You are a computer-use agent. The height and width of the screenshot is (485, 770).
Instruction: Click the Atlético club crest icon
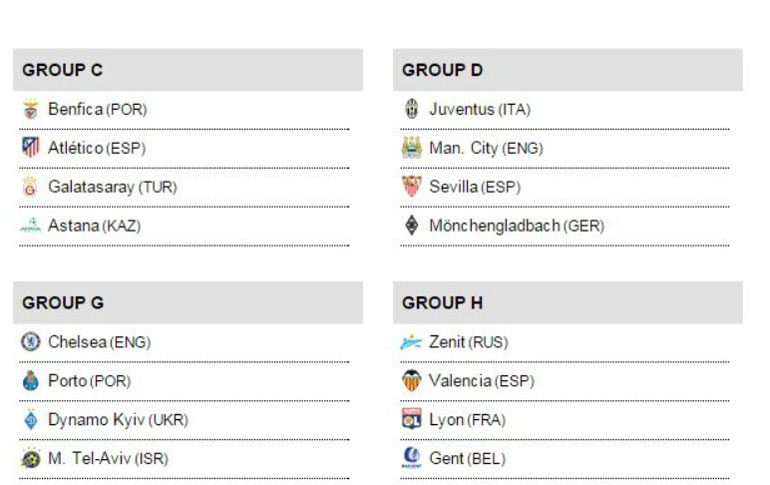pos(30,148)
